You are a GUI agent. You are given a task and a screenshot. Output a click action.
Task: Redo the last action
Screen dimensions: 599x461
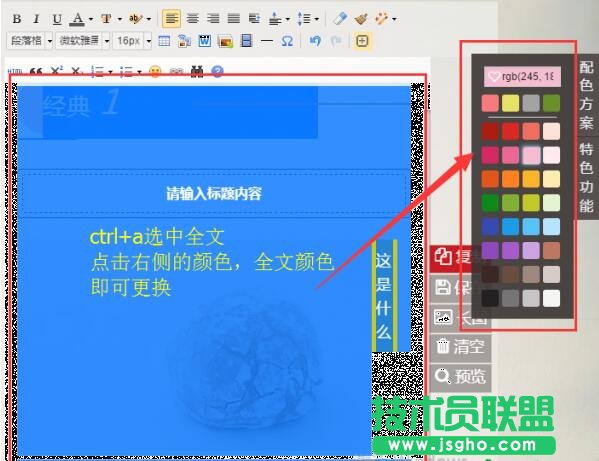(x=336, y=41)
